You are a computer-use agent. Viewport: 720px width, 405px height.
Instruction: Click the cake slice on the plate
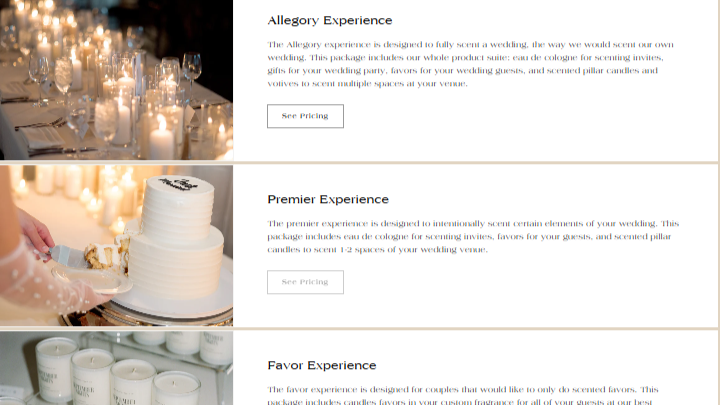point(105,256)
